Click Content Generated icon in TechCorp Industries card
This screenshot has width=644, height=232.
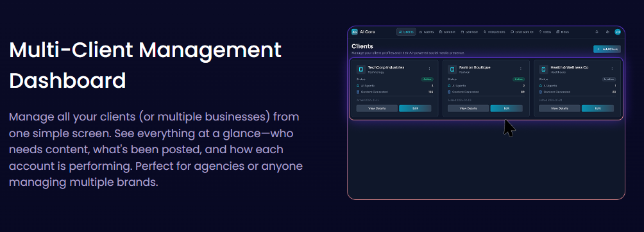[x=358, y=92]
